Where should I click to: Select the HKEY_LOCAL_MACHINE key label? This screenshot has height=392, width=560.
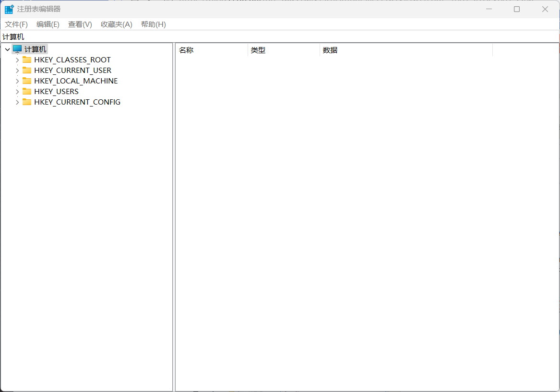[76, 81]
